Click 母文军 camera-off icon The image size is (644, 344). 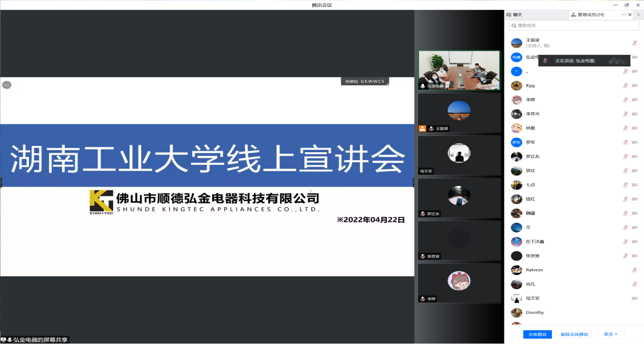pyautogui.click(x=635, y=299)
